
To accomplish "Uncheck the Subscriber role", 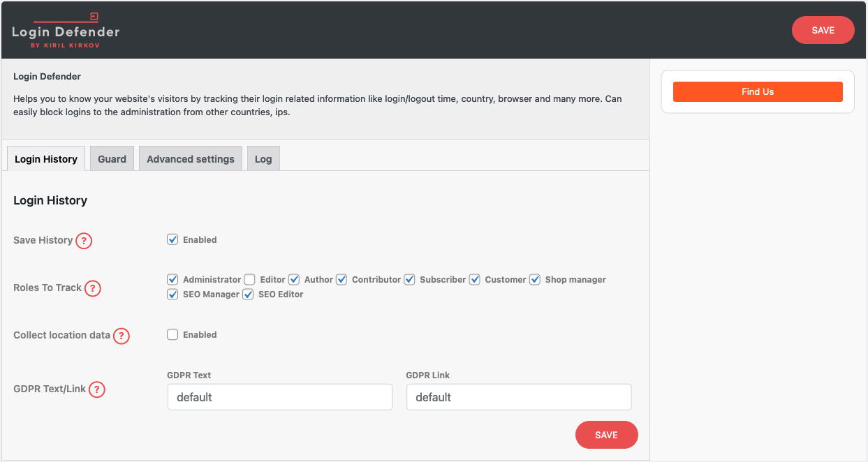I will tap(409, 279).
